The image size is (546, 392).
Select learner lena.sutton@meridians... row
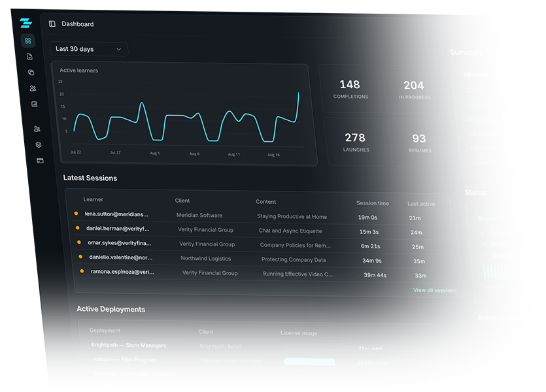tap(261, 216)
